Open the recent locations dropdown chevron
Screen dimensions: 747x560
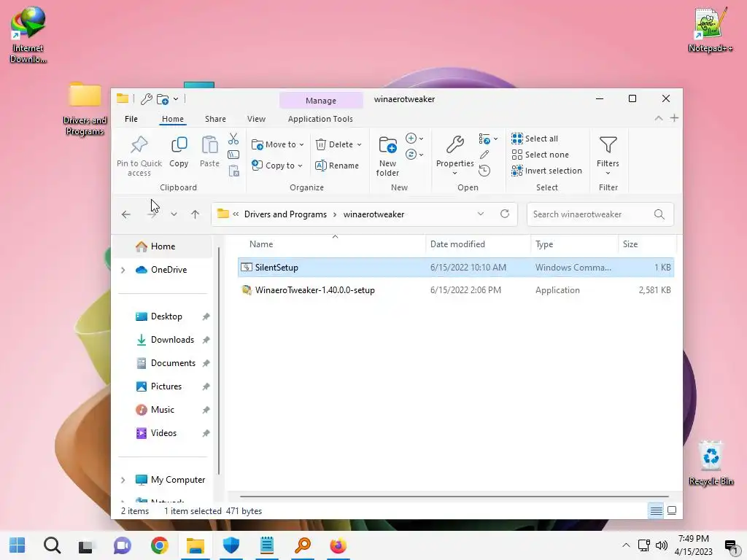(174, 214)
